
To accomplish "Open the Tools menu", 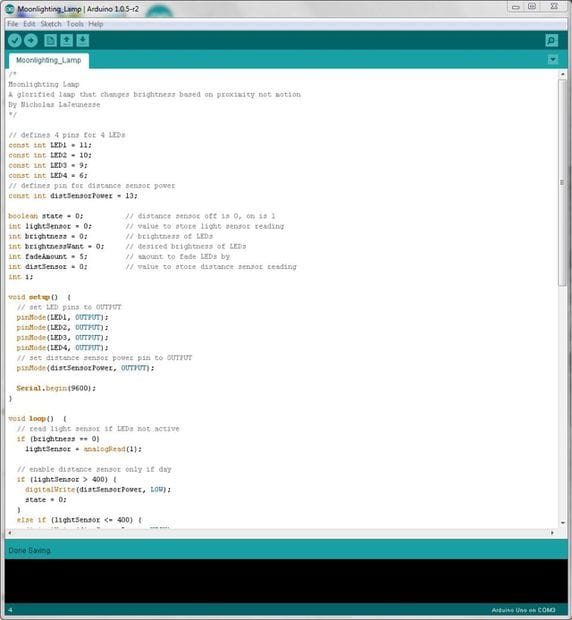I will (x=75, y=24).
